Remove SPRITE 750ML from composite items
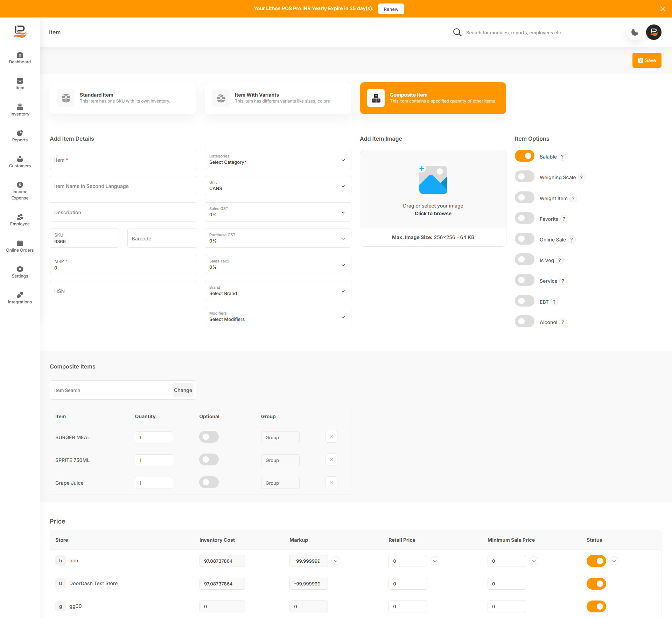 pyautogui.click(x=331, y=459)
